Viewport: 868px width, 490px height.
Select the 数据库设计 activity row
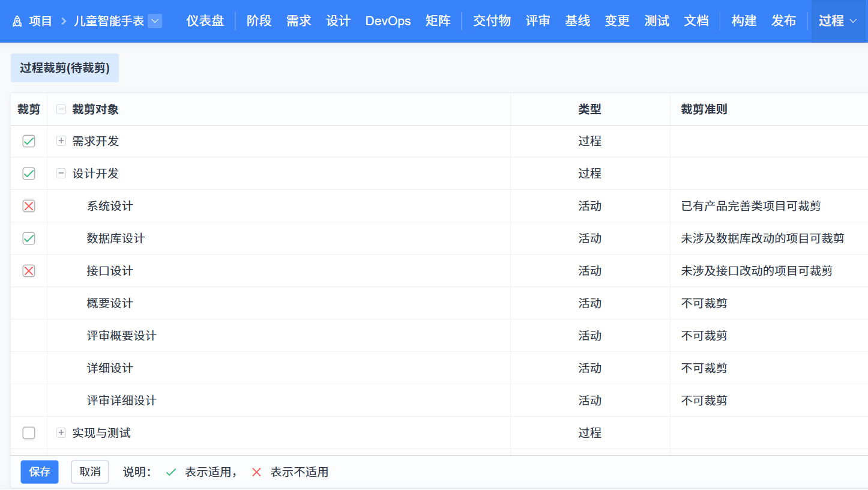439,238
